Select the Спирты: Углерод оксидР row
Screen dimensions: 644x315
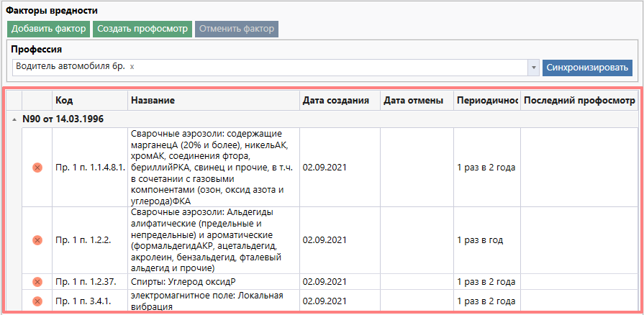213,281
